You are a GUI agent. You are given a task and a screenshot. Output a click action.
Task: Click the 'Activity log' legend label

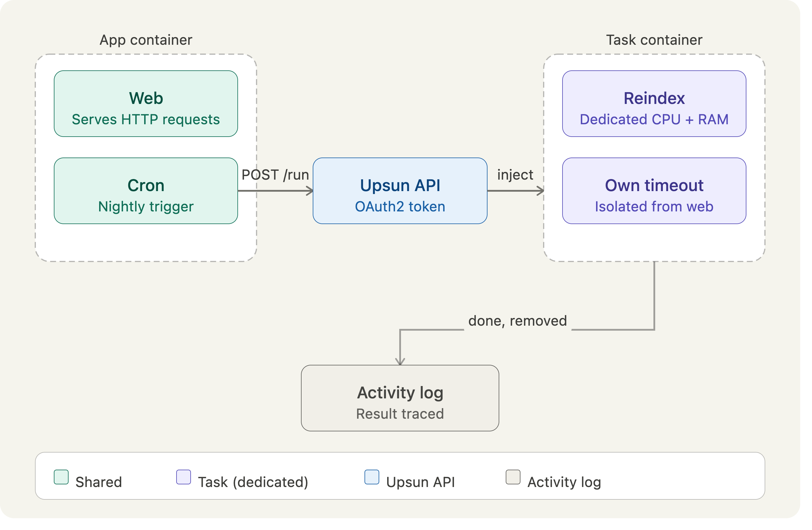click(564, 482)
